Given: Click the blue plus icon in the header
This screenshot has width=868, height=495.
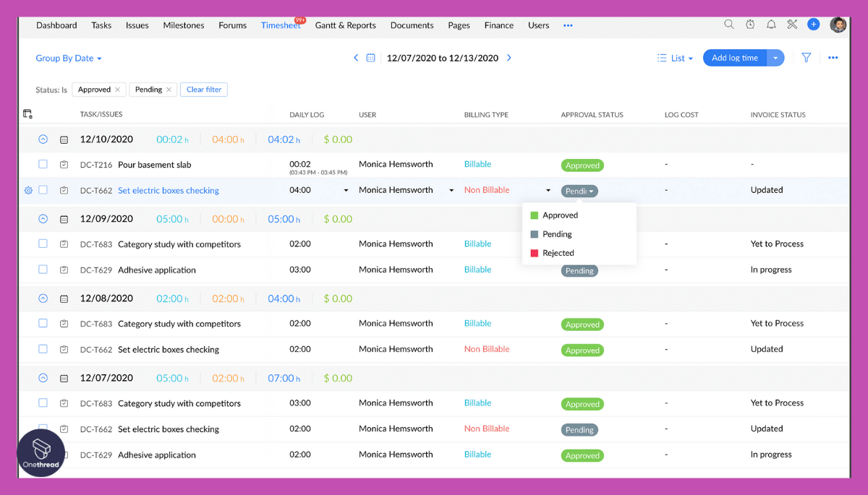Looking at the screenshot, I should (813, 24).
